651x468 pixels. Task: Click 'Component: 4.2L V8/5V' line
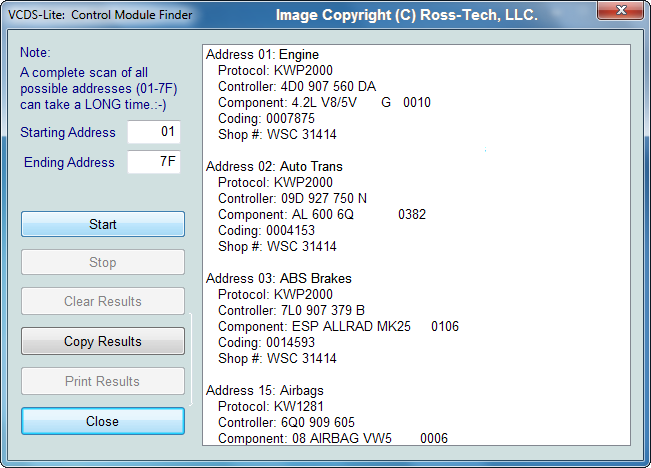coord(324,103)
